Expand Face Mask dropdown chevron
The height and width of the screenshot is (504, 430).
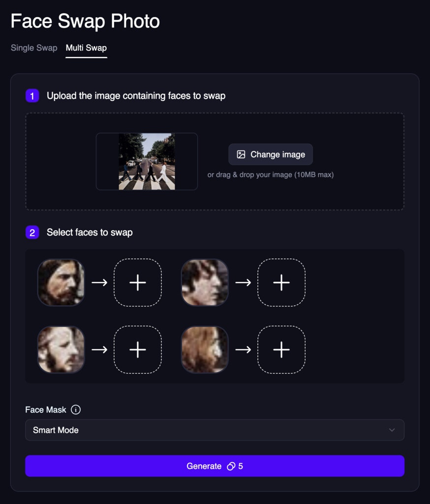click(392, 430)
